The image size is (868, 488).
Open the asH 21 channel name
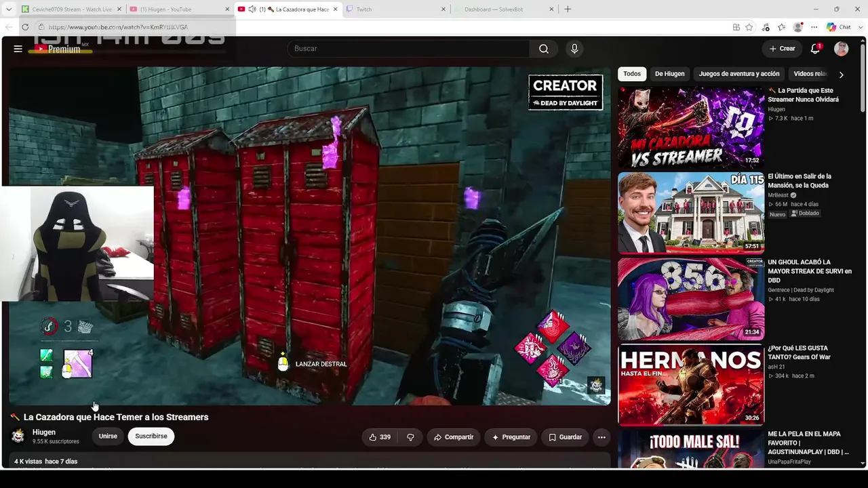pyautogui.click(x=777, y=367)
